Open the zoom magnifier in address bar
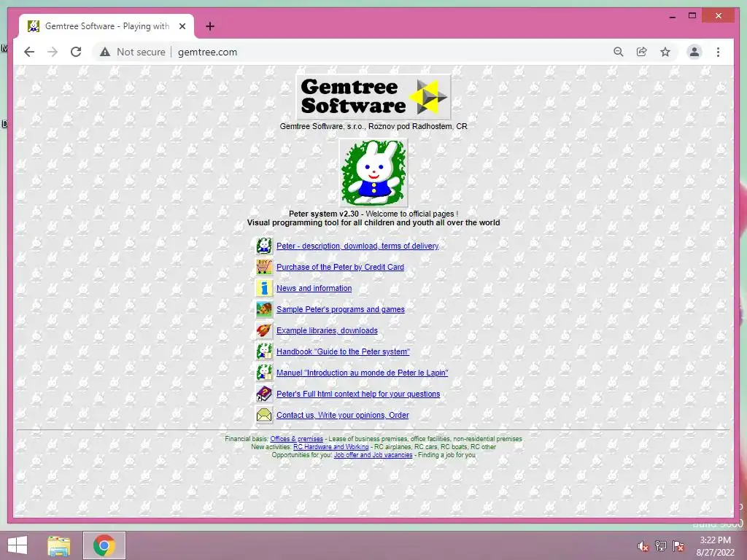Screen dimensions: 747x560 pos(619,52)
